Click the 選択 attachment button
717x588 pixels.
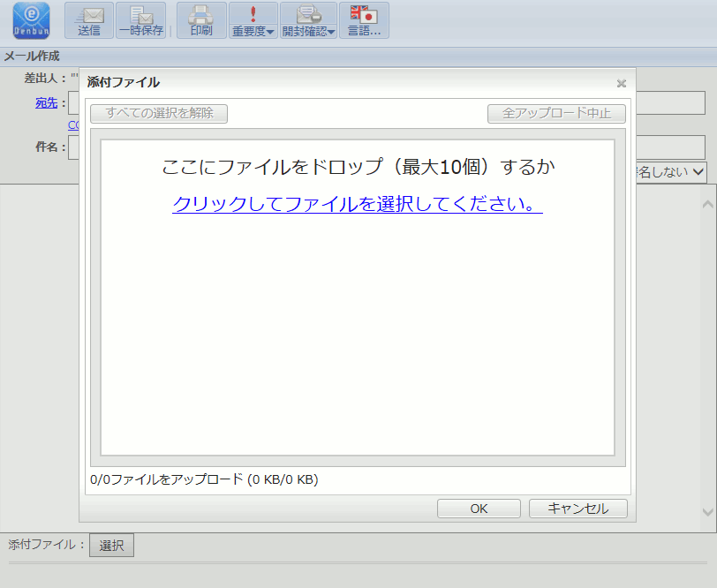click(x=111, y=546)
